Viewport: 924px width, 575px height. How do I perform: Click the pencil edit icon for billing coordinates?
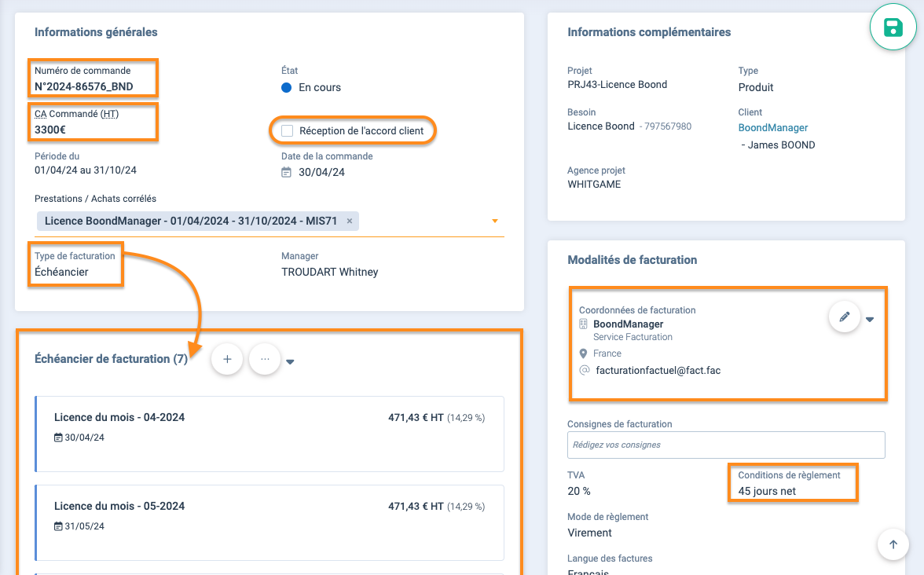pyautogui.click(x=845, y=317)
